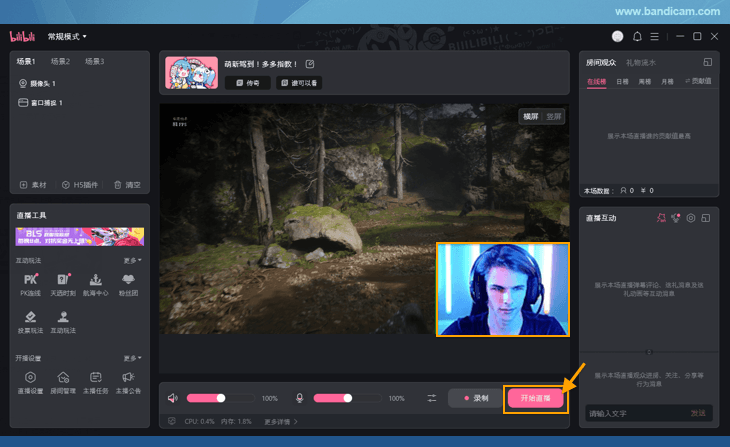Pop out the 房间观众 panel
730x447 pixels.
pos(708,62)
